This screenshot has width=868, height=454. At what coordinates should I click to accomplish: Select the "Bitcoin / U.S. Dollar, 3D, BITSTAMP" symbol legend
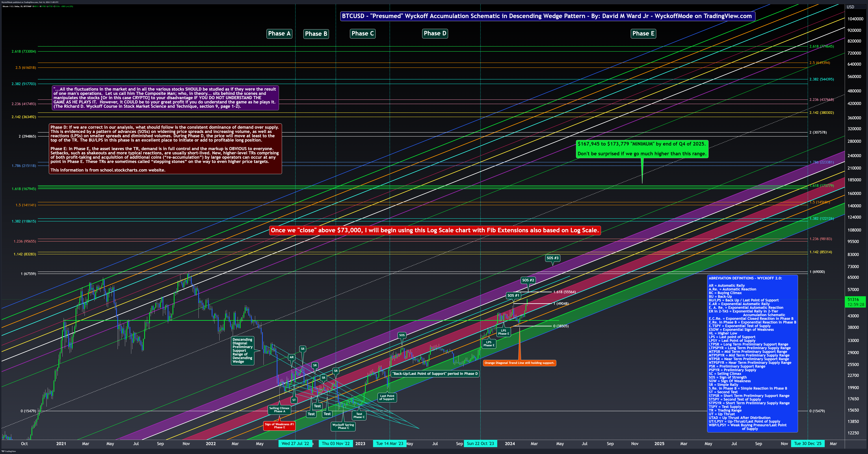(x=17, y=6)
